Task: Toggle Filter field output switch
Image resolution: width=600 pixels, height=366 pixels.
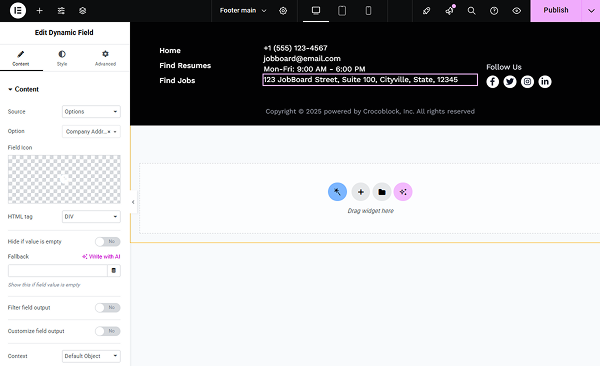Action: pyautogui.click(x=108, y=307)
